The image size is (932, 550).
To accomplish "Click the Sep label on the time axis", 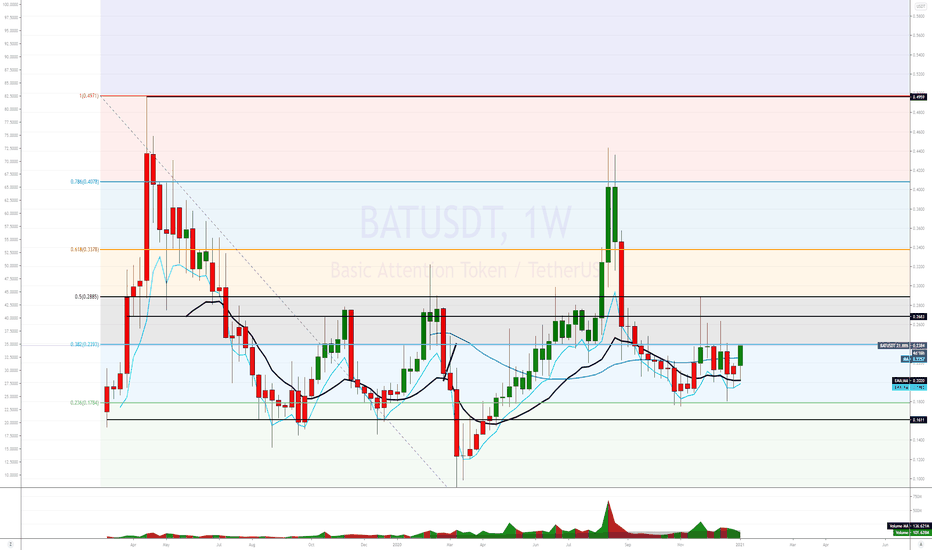I will [628, 545].
